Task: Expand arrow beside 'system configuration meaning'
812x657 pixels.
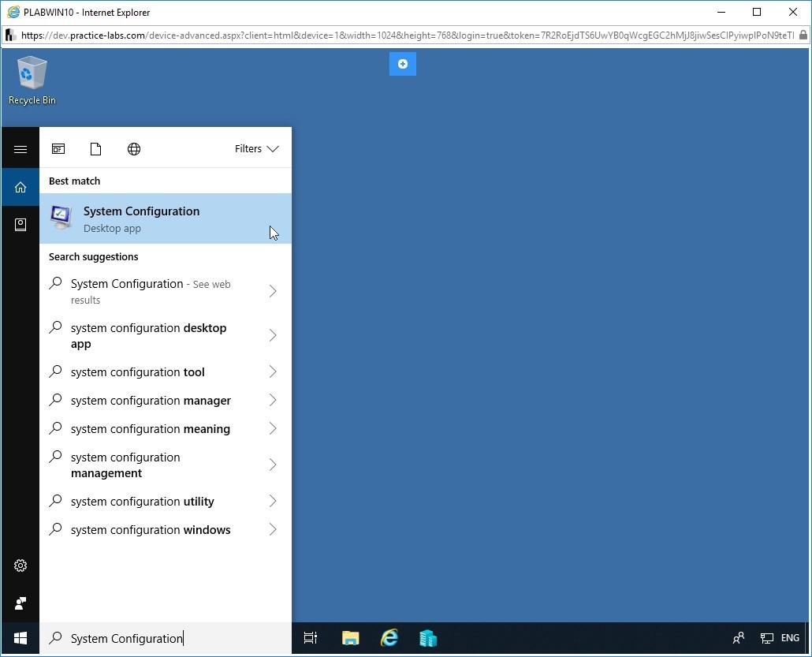Action: point(273,428)
